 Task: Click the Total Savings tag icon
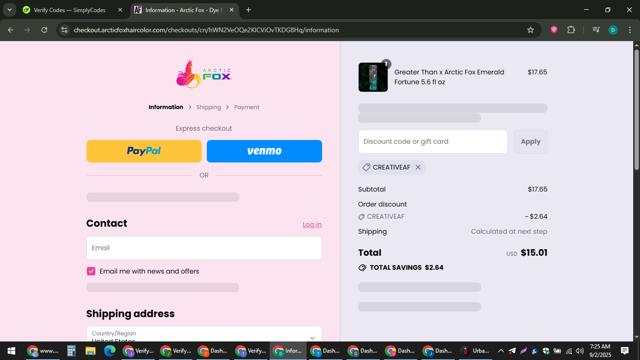click(x=362, y=268)
